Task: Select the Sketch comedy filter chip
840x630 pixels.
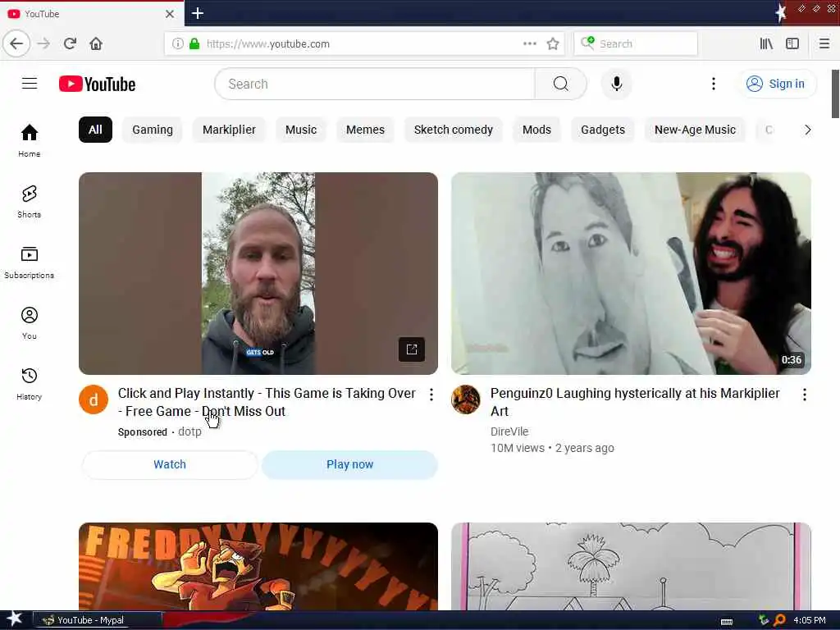Action: pos(453,130)
